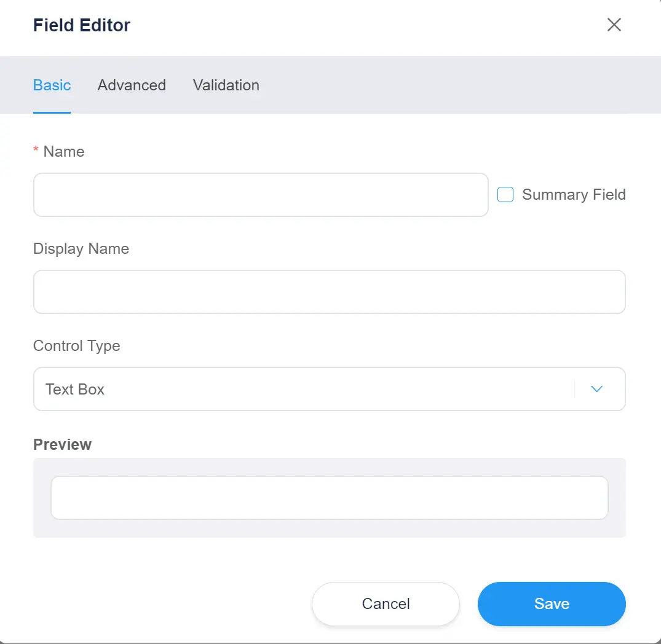This screenshot has height=644, width=661.
Task: Click inside the Preview text box
Action: click(329, 498)
